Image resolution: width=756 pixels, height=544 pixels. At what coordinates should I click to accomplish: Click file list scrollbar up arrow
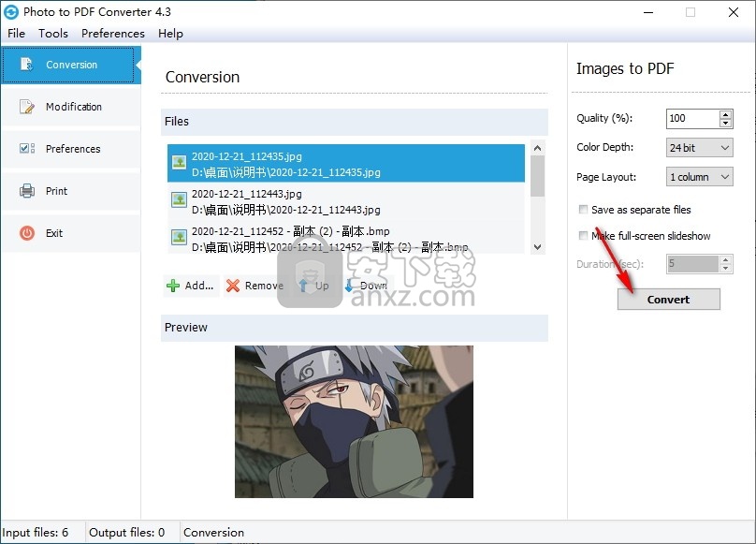pyautogui.click(x=538, y=148)
